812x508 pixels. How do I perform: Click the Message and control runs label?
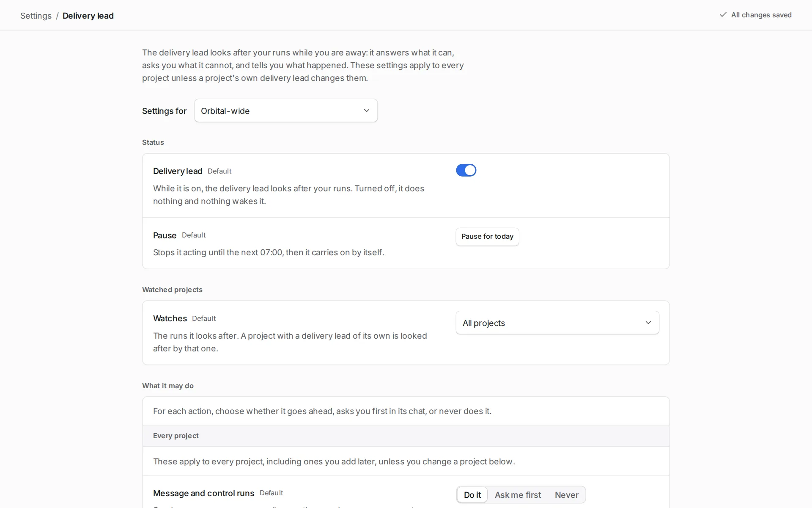[203, 493]
